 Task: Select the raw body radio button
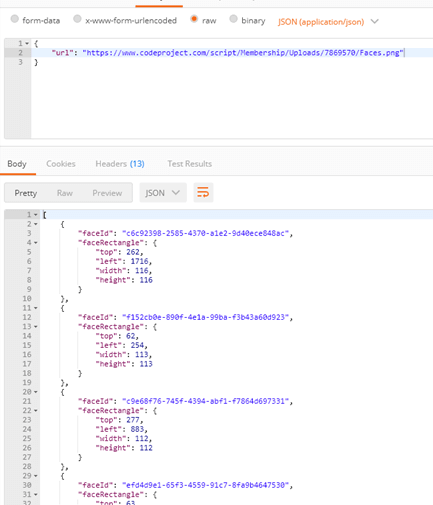point(194,19)
